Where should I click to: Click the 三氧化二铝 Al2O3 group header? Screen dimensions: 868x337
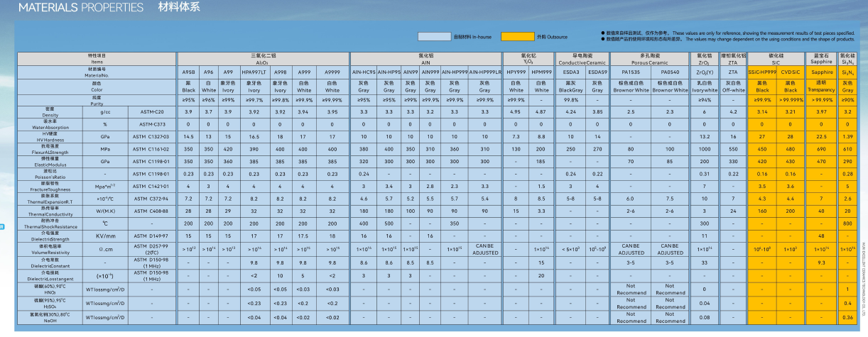[x=264, y=59]
